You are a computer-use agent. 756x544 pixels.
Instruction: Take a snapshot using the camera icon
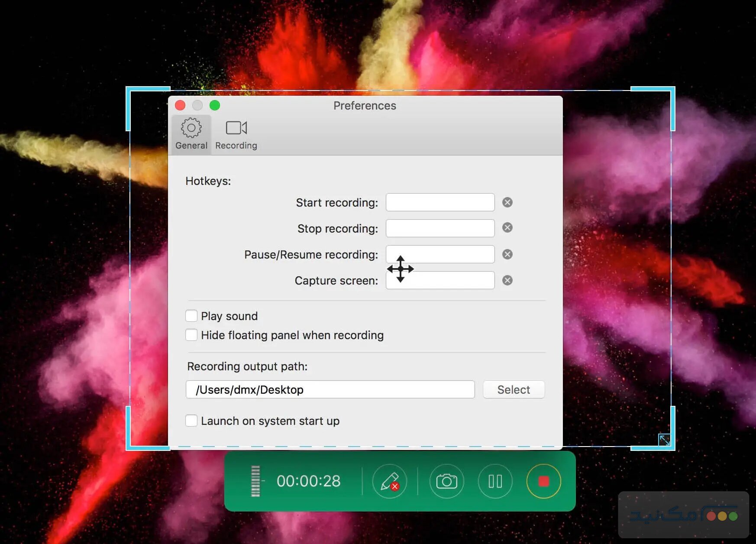446,481
